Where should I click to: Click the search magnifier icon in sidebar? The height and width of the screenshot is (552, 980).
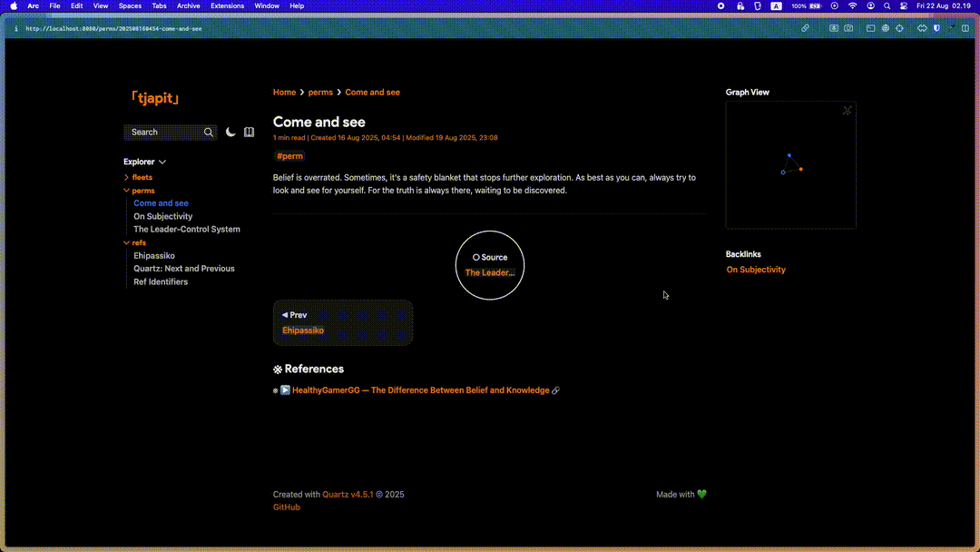point(209,133)
